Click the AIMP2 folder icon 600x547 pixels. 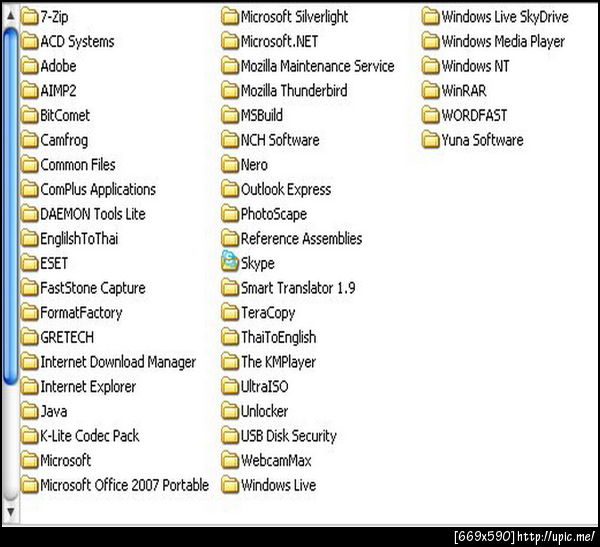coord(29,91)
